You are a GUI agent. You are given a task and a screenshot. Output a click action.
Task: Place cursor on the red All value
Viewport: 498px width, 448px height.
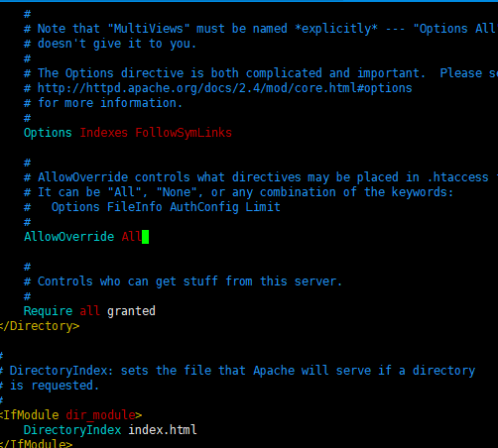click(x=132, y=237)
